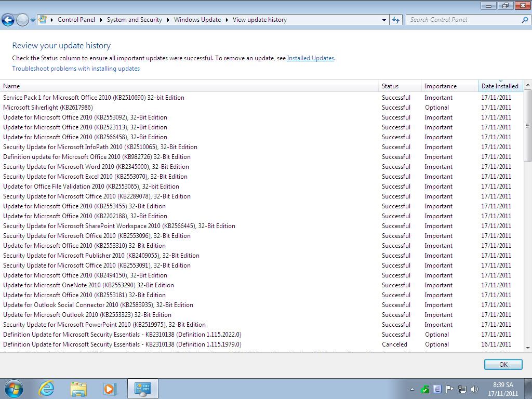The image size is (532, 399).
Task: Sort by Date Installed column header
Action: (x=500, y=86)
